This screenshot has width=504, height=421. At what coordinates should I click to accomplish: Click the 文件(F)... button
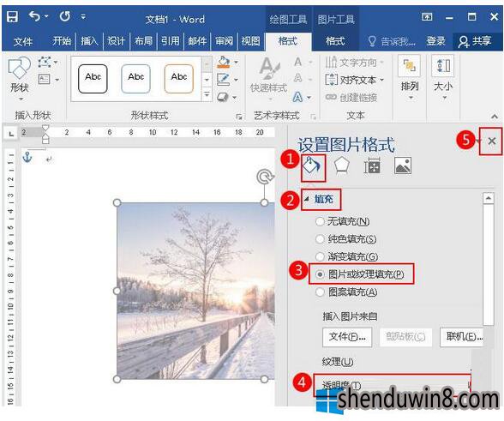[x=347, y=337]
